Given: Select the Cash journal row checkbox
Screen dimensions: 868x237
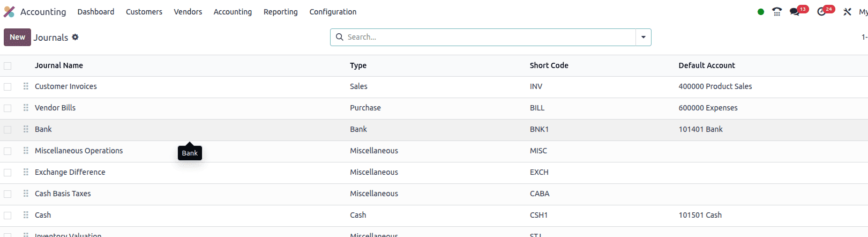Looking at the screenshot, I should click(8, 216).
